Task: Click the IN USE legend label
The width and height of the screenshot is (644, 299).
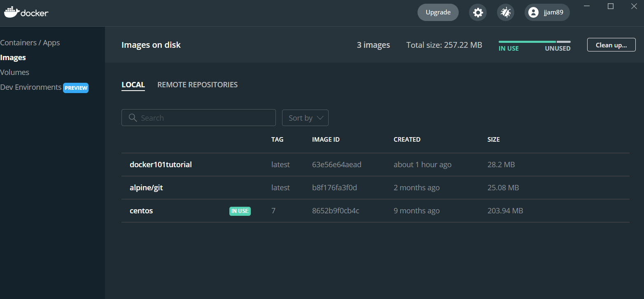Action: 509,49
